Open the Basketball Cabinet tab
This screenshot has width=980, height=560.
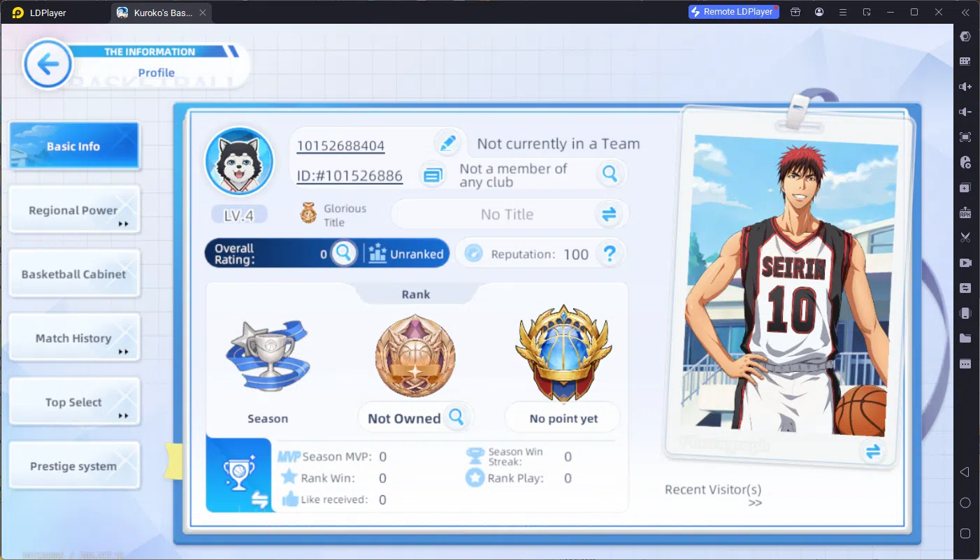coord(74,274)
